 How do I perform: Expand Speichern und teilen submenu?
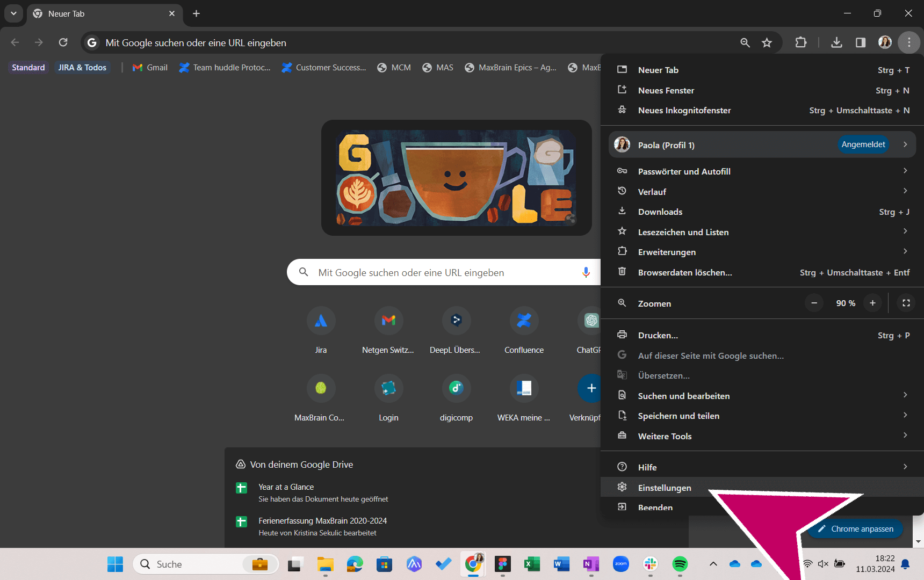click(x=905, y=415)
